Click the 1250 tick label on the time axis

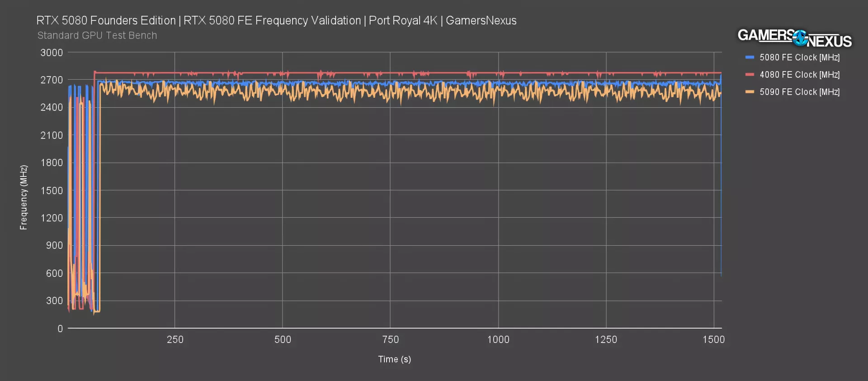[606, 340]
